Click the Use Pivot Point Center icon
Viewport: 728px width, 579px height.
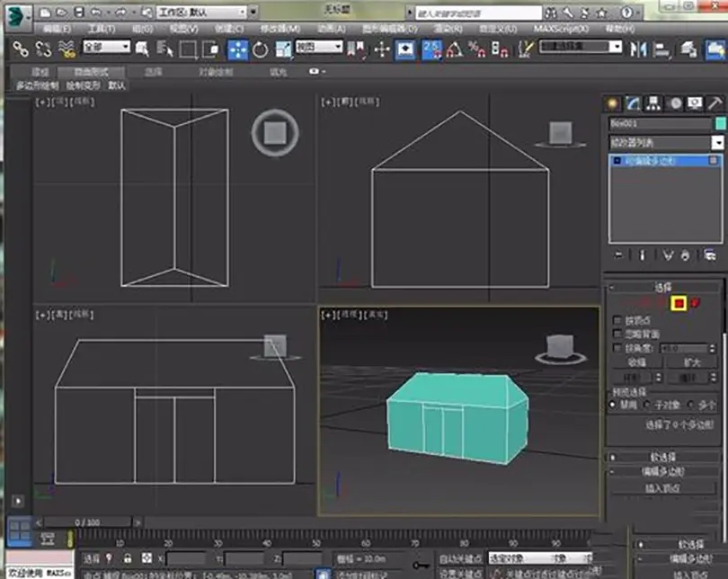pyautogui.click(x=356, y=49)
